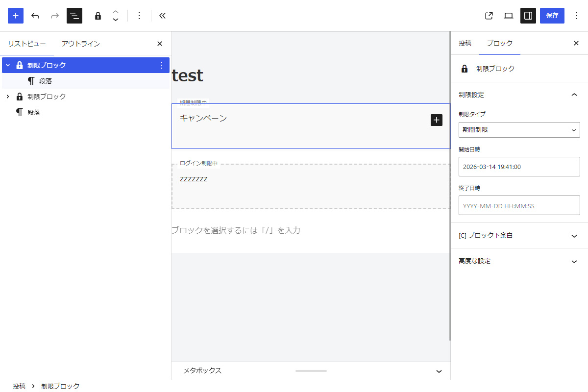The image size is (588, 392).
Task: Click the 終了日時 input field
Action: tap(519, 206)
